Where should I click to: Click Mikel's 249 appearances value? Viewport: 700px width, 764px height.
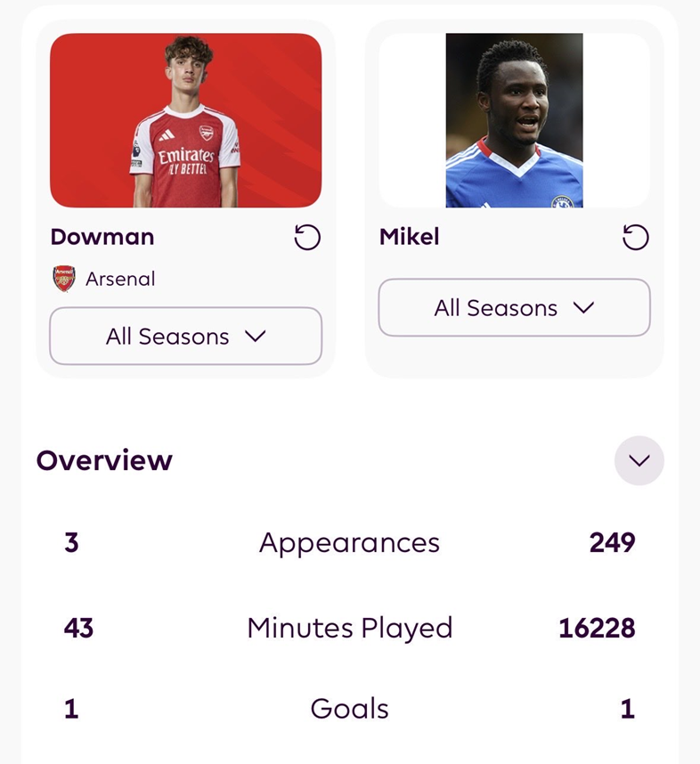612,542
